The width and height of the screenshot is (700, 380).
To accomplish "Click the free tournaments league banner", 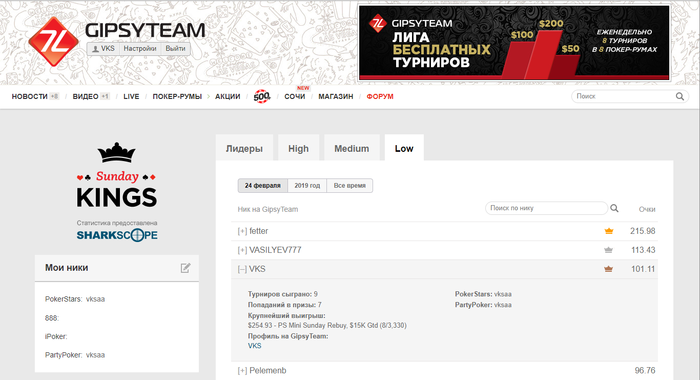I will pyautogui.click(x=514, y=43).
